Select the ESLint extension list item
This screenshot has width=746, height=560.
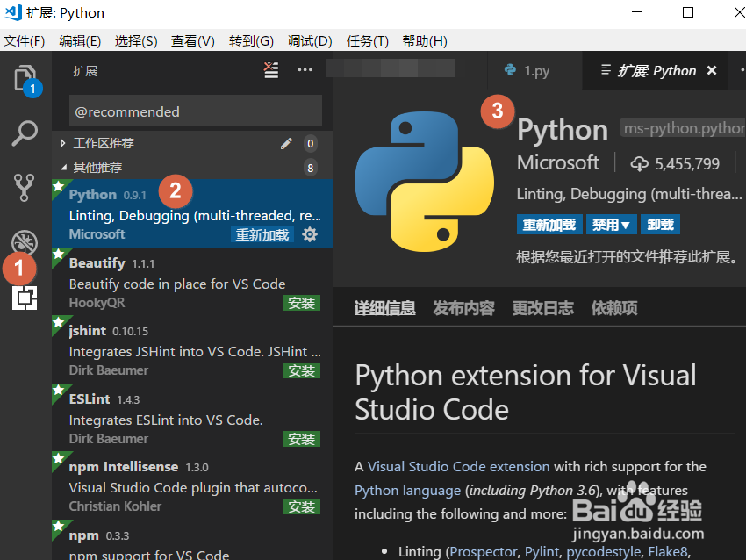[x=176, y=419]
